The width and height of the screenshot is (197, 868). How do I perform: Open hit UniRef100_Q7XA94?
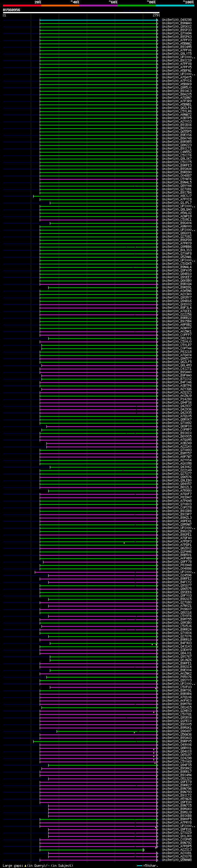click(x=176, y=34)
